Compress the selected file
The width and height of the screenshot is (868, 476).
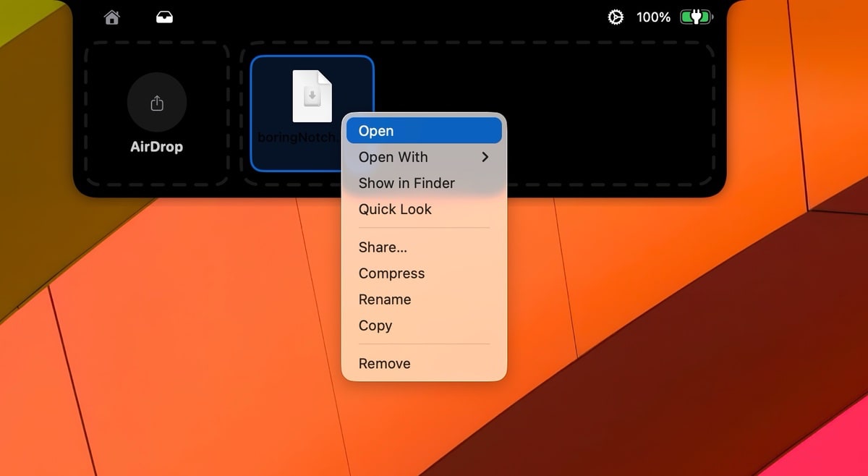click(x=391, y=273)
